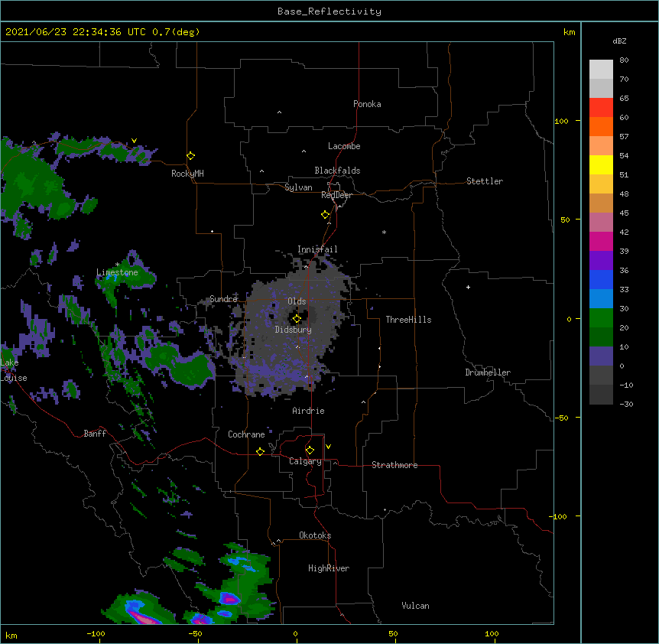
Task: Select the Vulcan label
Action: 415,606
